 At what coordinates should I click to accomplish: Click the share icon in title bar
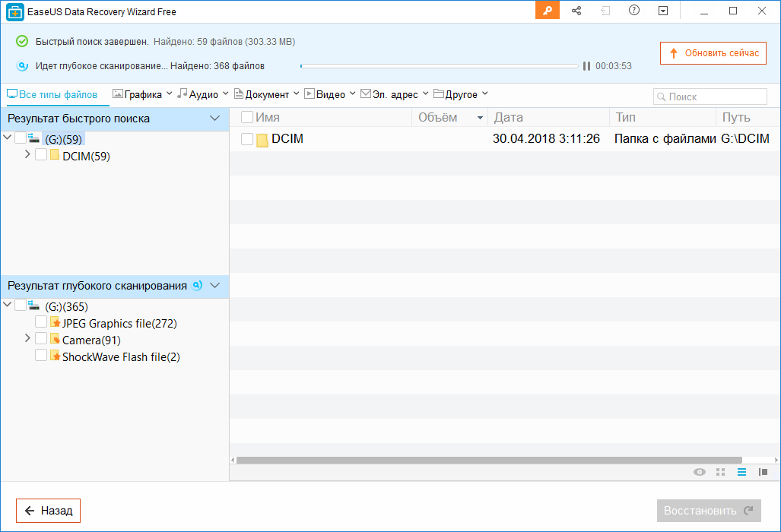pos(576,11)
